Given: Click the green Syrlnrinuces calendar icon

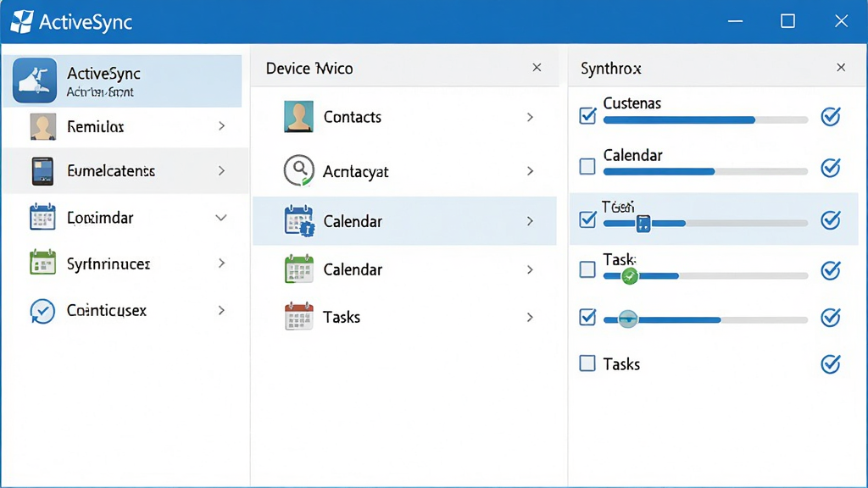Looking at the screenshot, I should coord(42,263).
